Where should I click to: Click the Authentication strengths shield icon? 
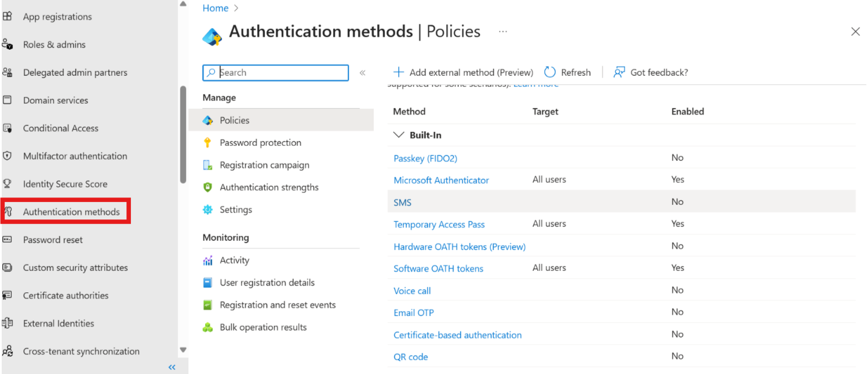tap(207, 188)
